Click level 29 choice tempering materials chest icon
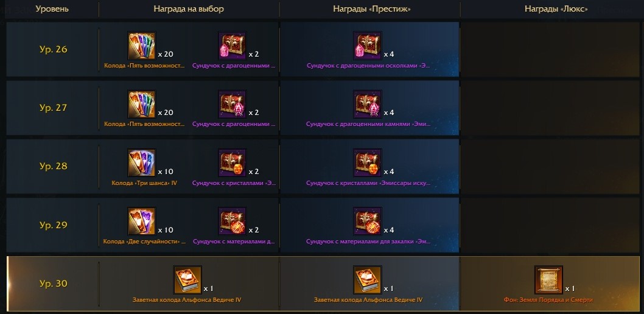This screenshot has height=314, width=644. point(232,222)
